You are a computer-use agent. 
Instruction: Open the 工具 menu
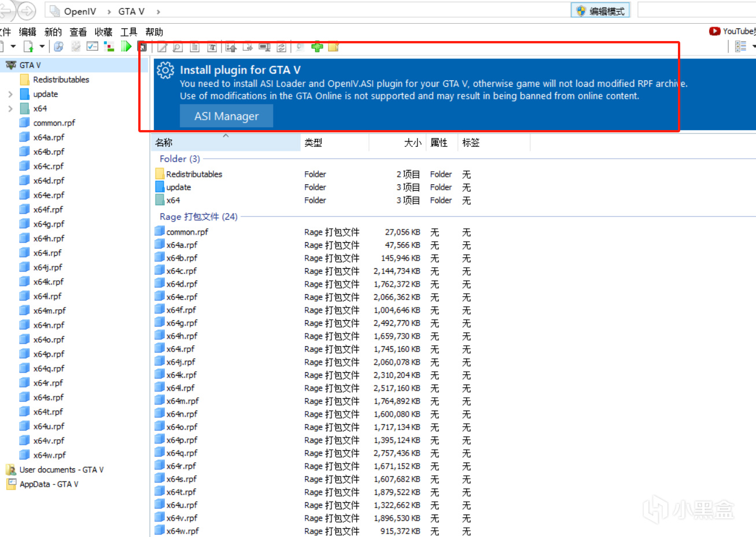tap(128, 32)
